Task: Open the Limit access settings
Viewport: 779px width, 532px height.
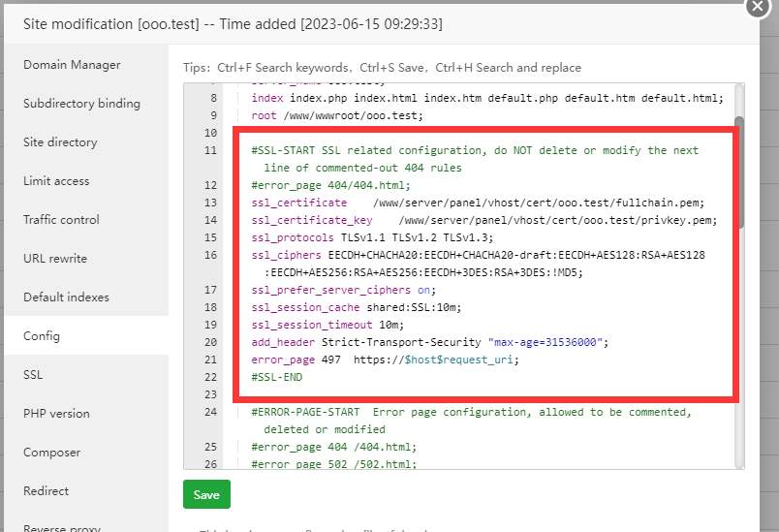Action: [x=56, y=181]
